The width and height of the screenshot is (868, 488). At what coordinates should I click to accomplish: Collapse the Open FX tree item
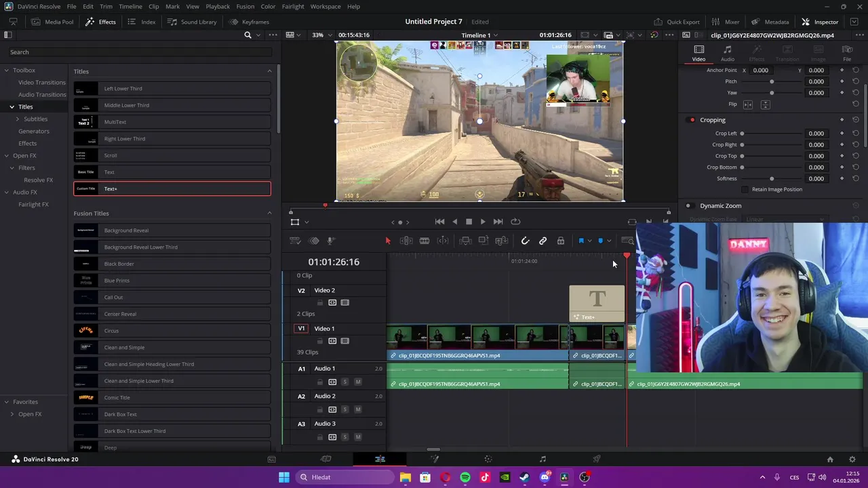pos(6,155)
